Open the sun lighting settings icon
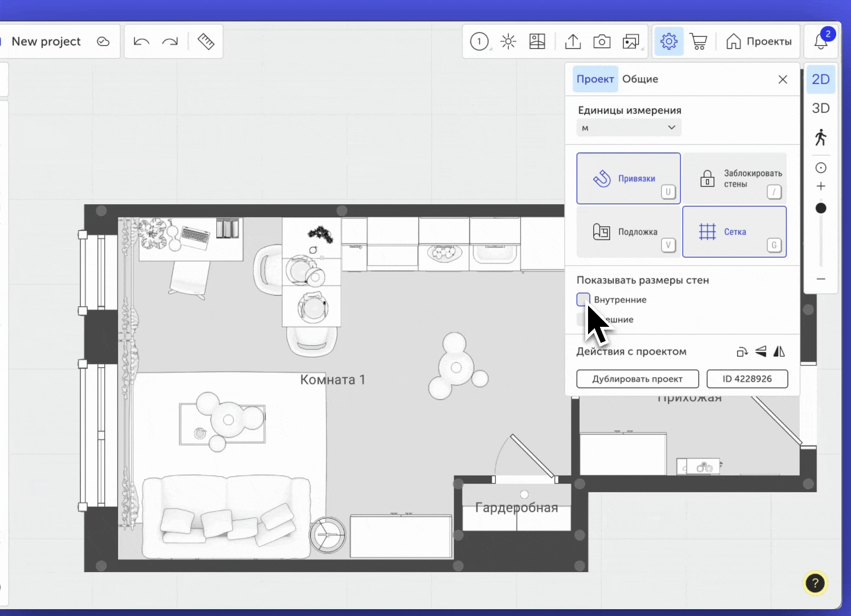The height and width of the screenshot is (616, 851). tap(508, 42)
